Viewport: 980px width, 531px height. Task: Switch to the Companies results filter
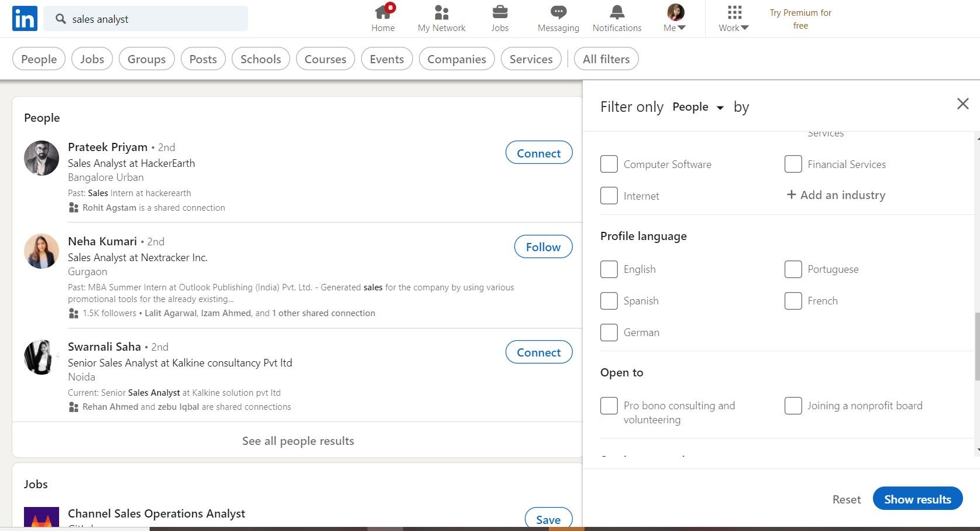[456, 59]
